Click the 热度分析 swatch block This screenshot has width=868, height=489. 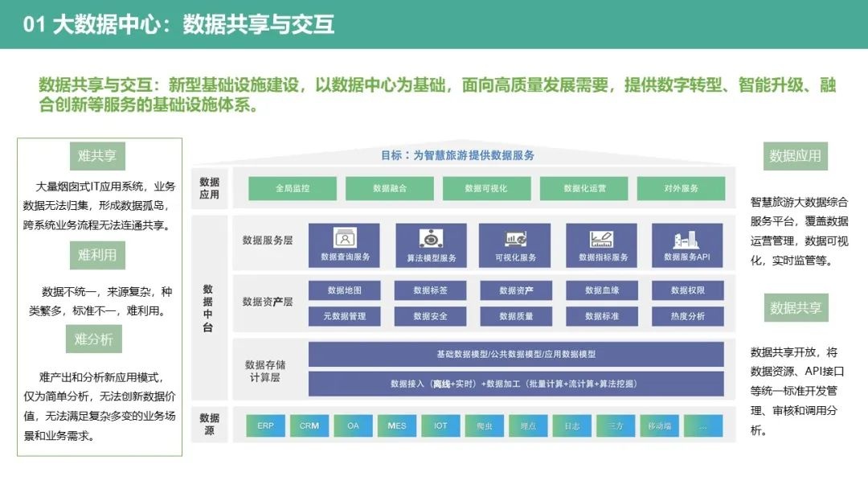(686, 316)
